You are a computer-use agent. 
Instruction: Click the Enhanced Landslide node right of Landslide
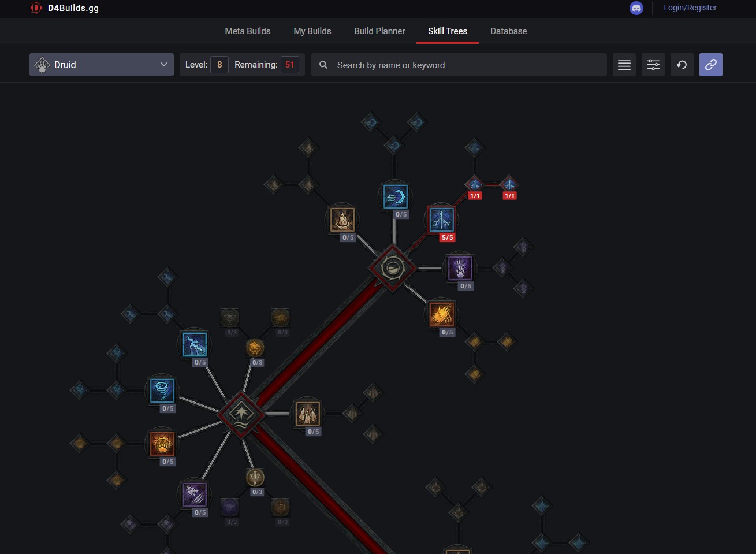pyautogui.click(x=352, y=414)
